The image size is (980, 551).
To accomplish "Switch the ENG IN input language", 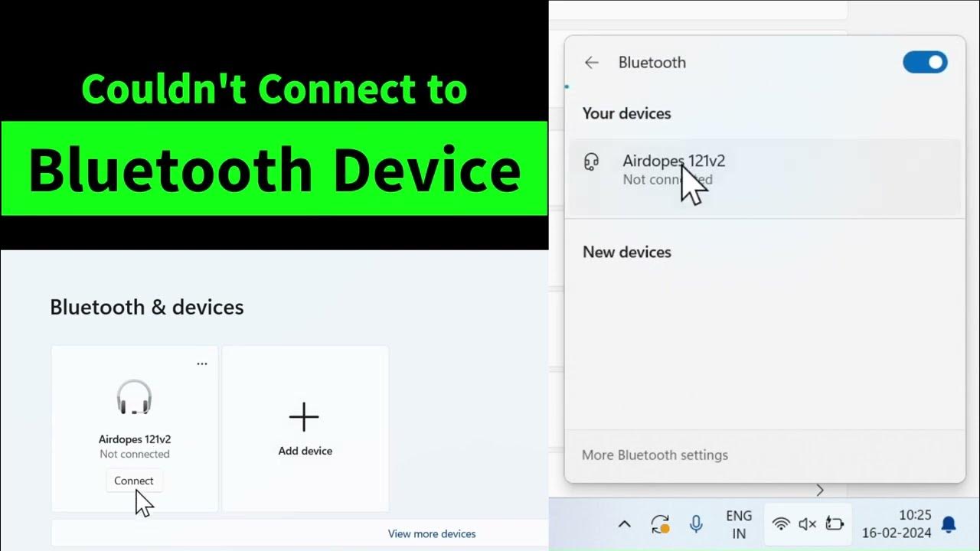I will click(x=739, y=525).
